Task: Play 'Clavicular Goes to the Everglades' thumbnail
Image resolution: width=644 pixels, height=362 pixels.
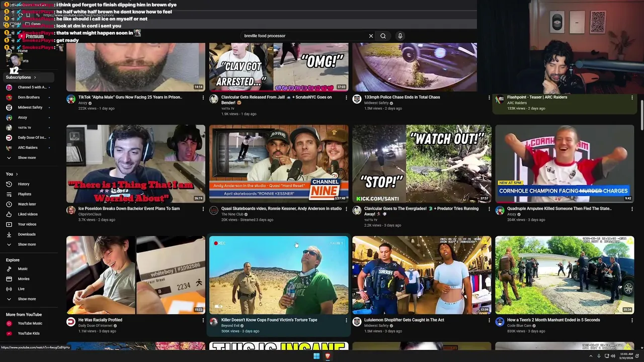Action: pyautogui.click(x=422, y=163)
